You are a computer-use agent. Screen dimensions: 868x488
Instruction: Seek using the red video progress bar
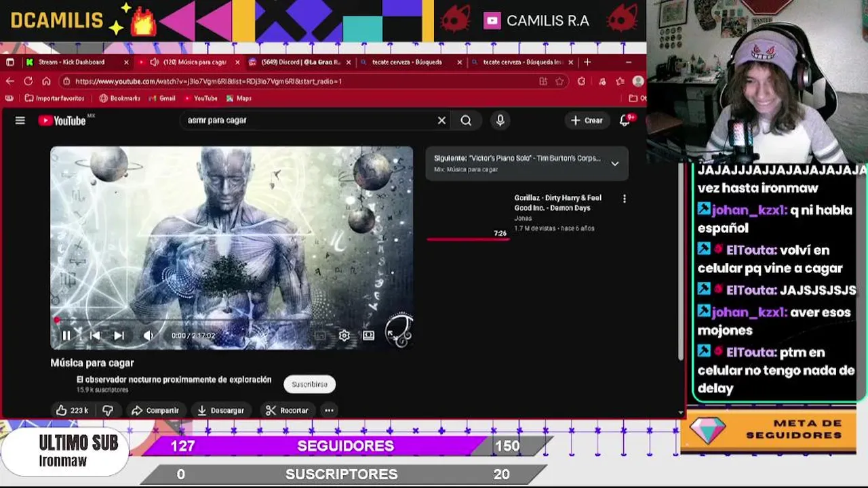point(231,321)
